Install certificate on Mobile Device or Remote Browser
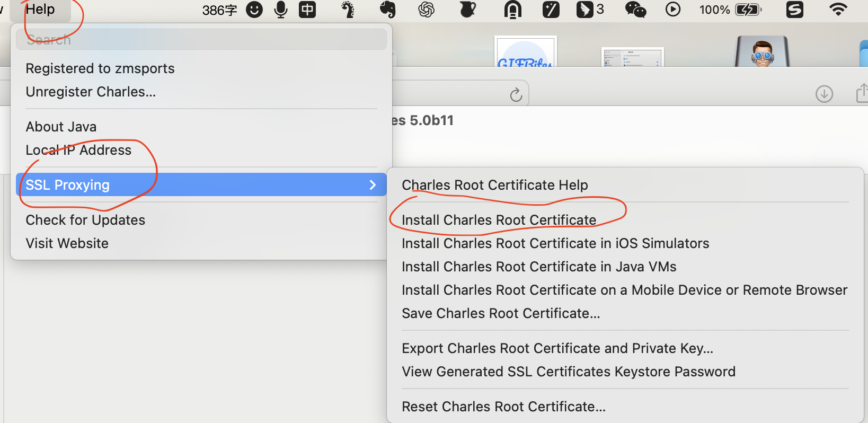This screenshot has height=423, width=868. [625, 290]
